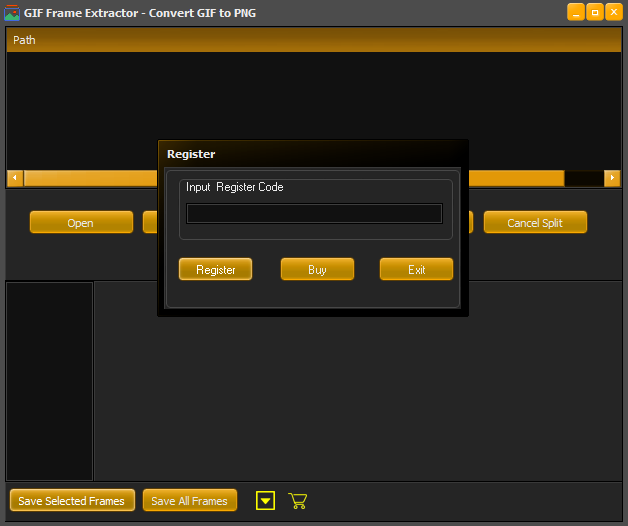Focus the Input Register Code field
Viewport: 628px width, 526px height.
pyautogui.click(x=314, y=214)
